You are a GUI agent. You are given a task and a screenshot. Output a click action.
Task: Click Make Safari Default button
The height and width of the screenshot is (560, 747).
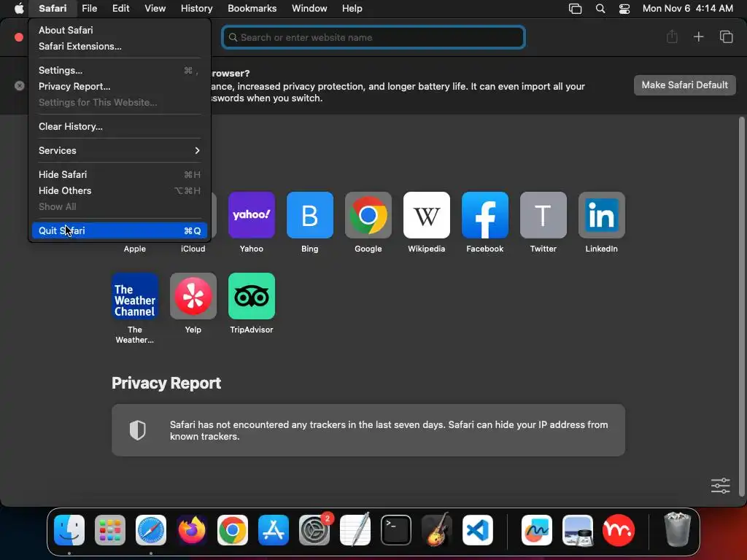[x=684, y=85]
